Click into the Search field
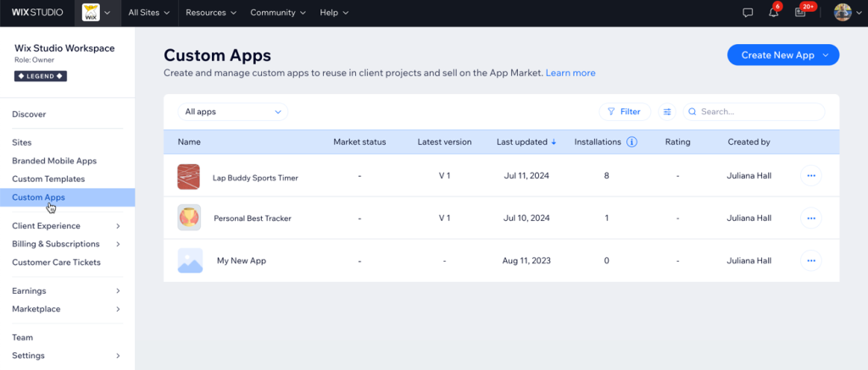 coord(754,112)
